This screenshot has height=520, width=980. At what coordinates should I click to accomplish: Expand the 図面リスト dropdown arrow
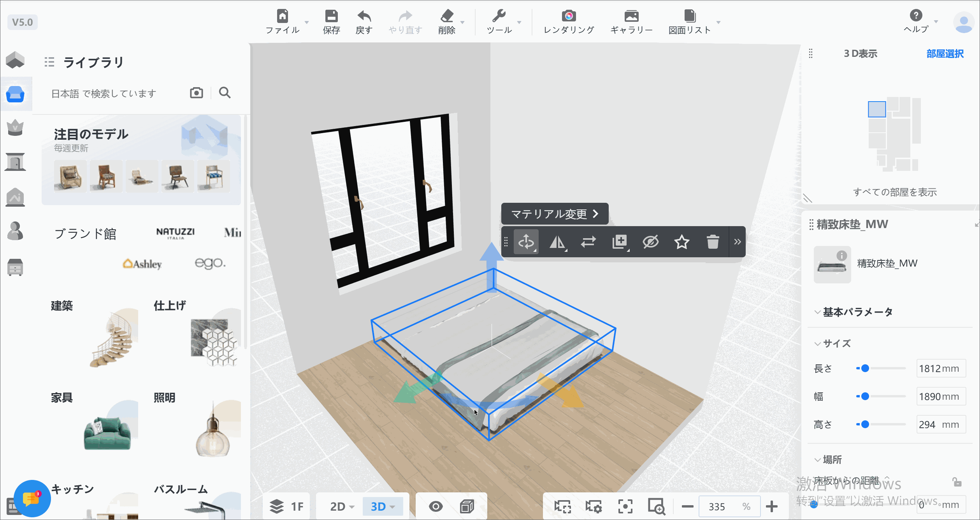tap(718, 22)
